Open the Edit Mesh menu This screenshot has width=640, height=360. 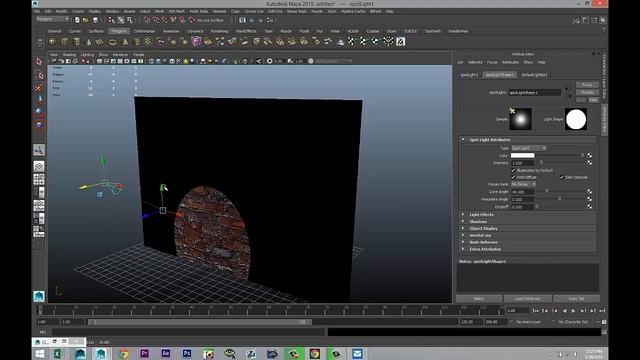click(x=177, y=11)
